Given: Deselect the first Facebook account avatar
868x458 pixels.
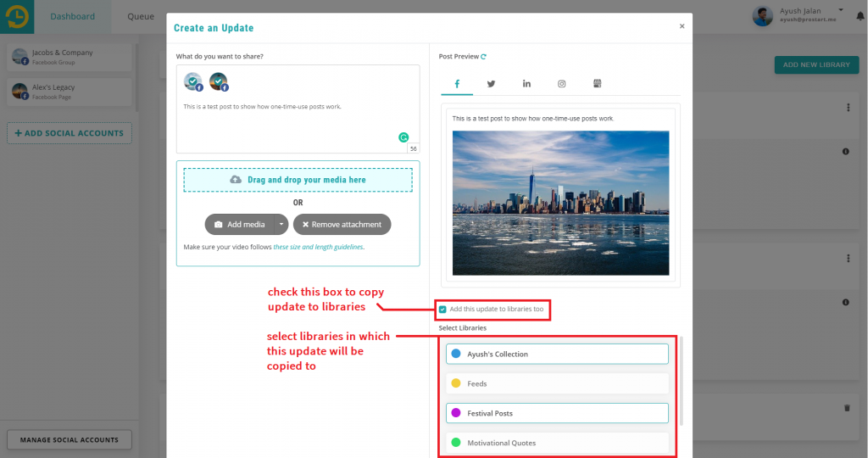Looking at the screenshot, I should (193, 81).
